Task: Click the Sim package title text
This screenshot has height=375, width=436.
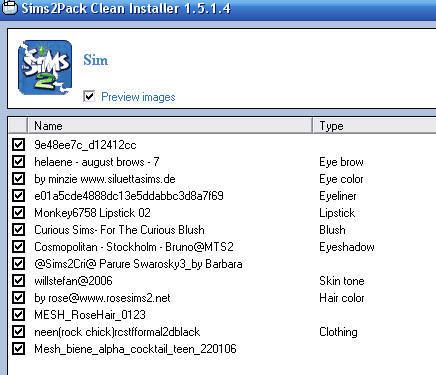Action: [96, 60]
